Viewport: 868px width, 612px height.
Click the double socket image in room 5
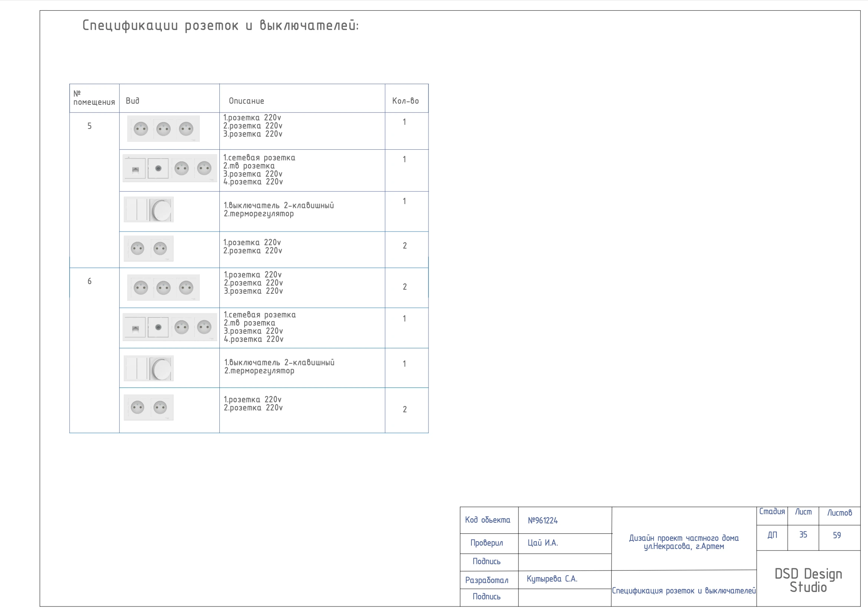point(149,249)
